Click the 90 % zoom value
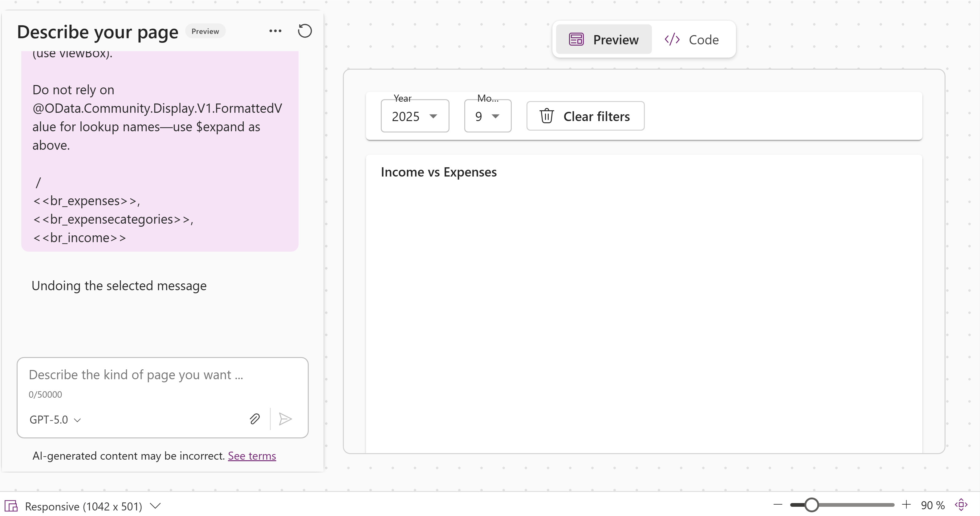 click(933, 505)
